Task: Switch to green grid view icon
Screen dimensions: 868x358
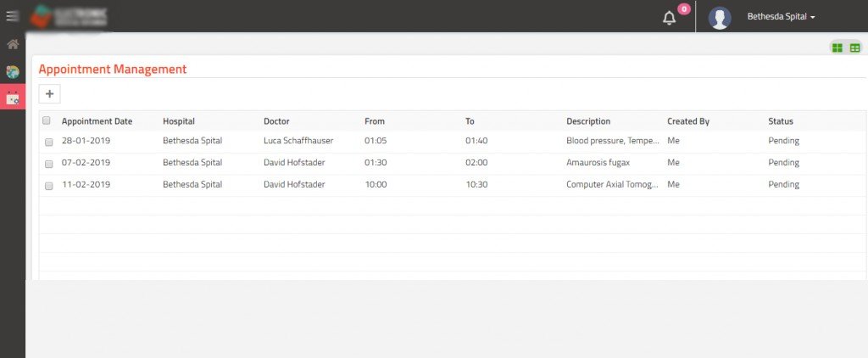Action: [837, 48]
